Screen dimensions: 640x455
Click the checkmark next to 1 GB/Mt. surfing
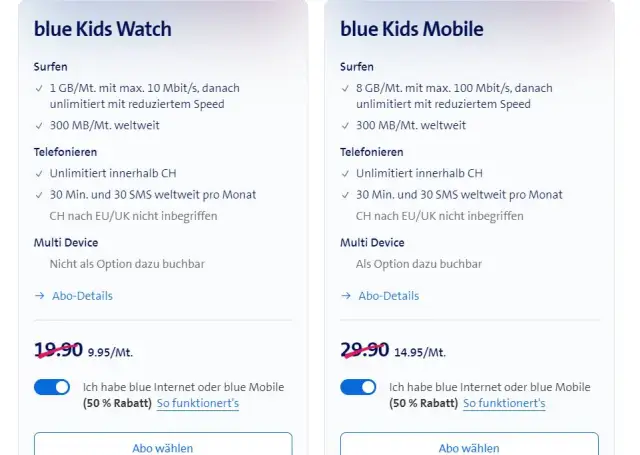[39, 88]
